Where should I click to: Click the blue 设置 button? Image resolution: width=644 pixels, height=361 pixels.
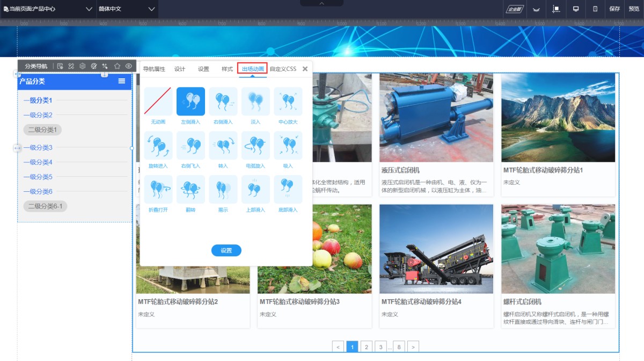tap(226, 250)
